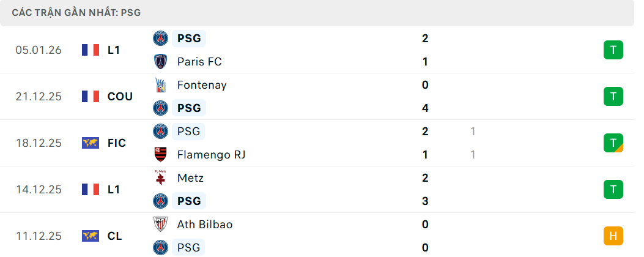Open the Ath Bilbao team link
Image resolution: width=644 pixels, height=257 pixels.
pos(205,225)
